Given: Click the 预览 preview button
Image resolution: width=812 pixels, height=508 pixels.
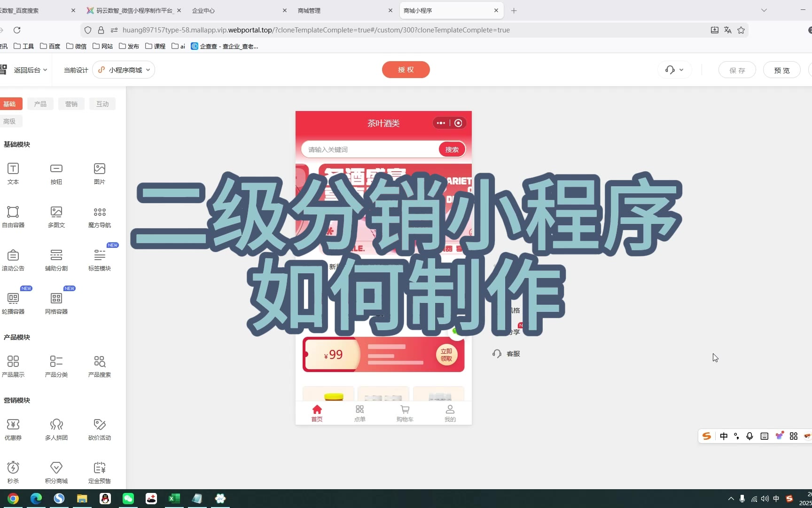Looking at the screenshot, I should [x=781, y=70].
